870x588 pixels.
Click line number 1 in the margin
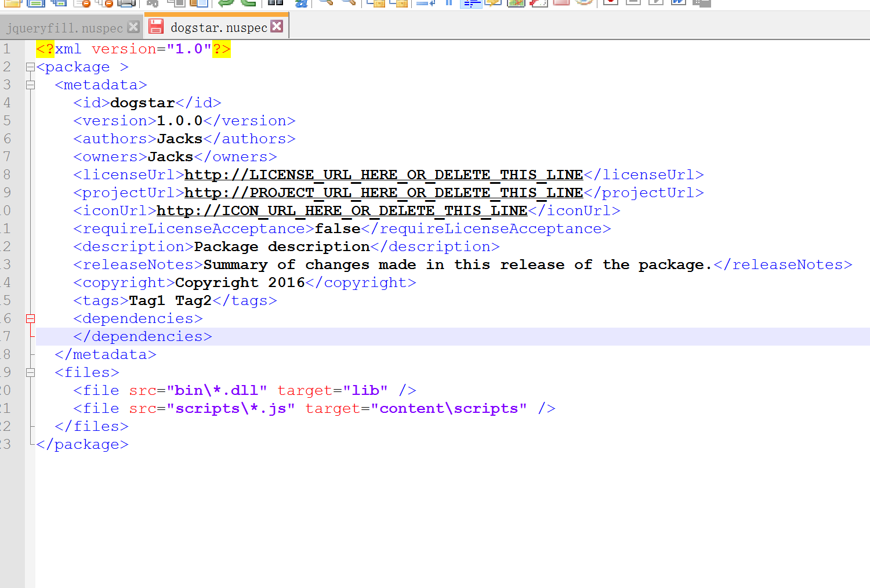click(7, 49)
